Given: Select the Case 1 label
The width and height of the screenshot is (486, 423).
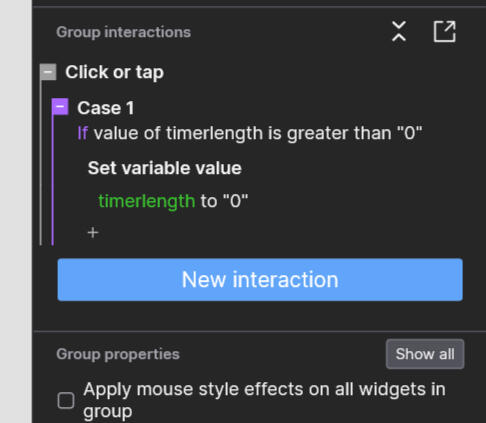Looking at the screenshot, I should (105, 108).
